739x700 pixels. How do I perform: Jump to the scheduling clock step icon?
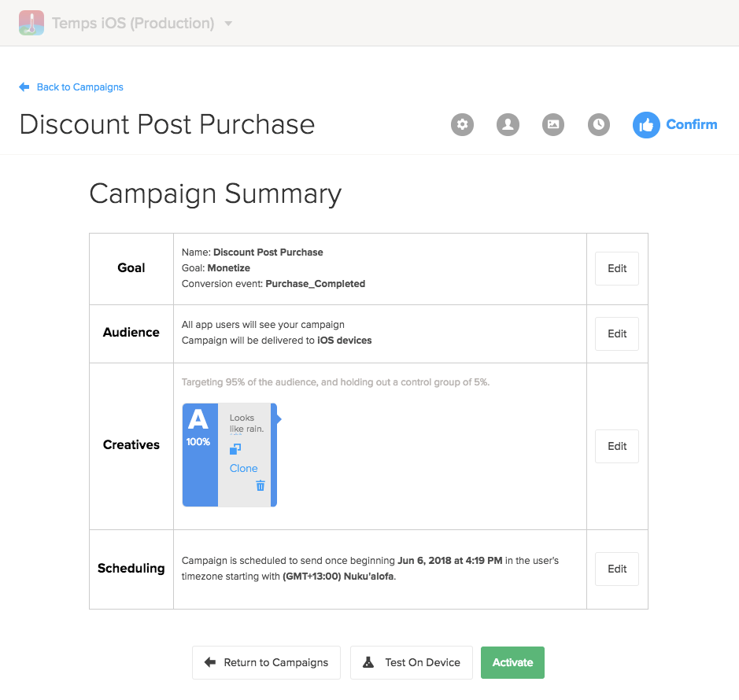[600, 124]
